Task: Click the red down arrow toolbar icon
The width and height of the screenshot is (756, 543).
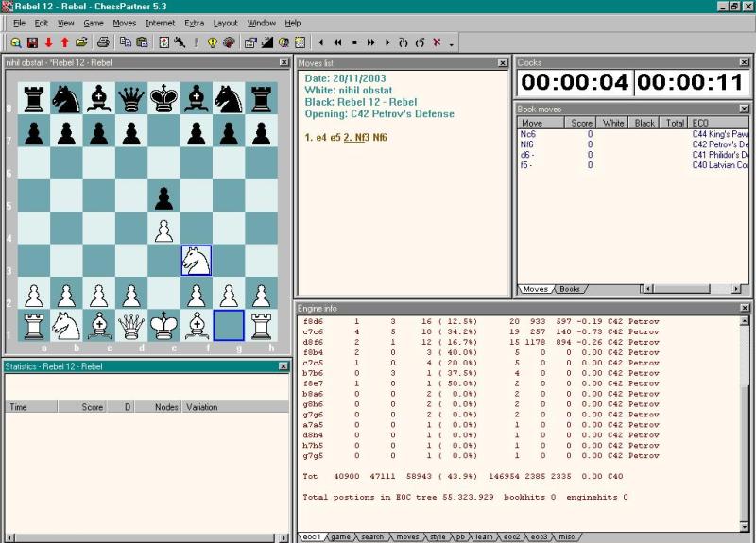Action: click(48, 42)
